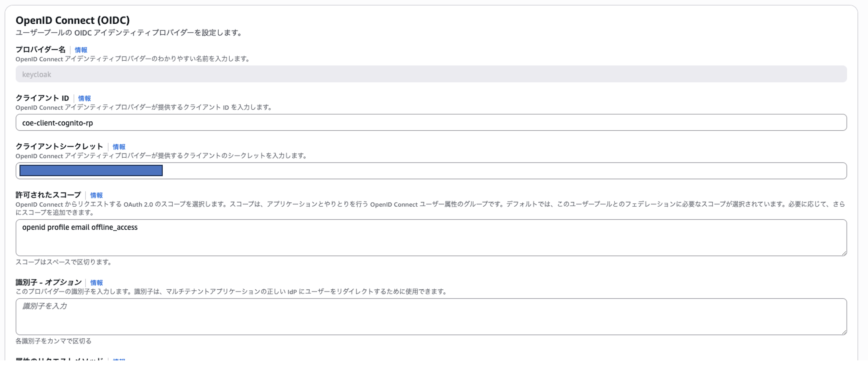
Task: Click the プロバイダー名 field label
Action: pos(40,50)
